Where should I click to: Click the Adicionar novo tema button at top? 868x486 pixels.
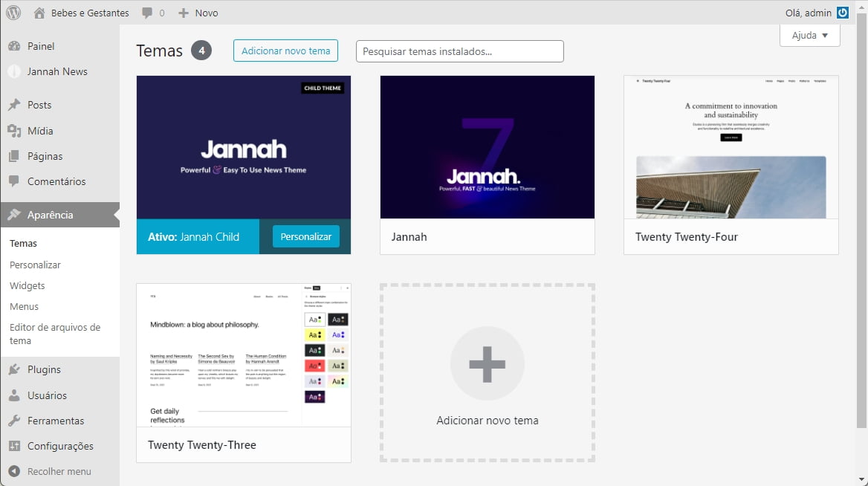285,51
